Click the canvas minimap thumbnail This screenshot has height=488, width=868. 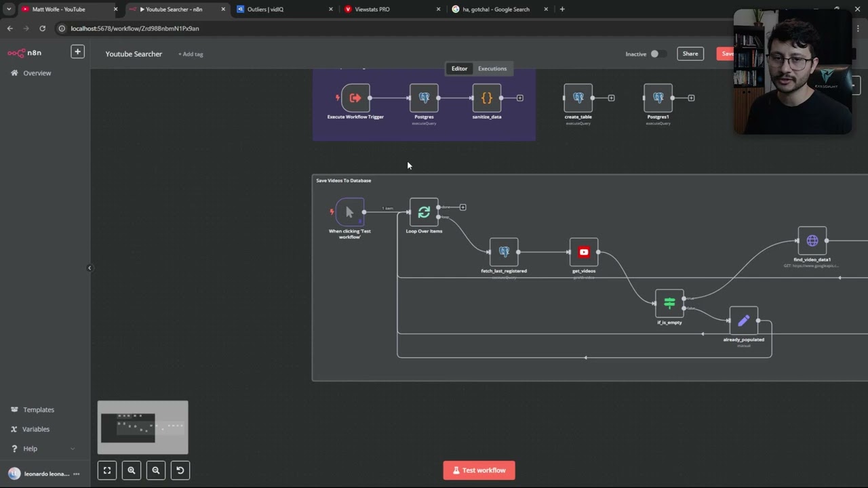tap(143, 428)
